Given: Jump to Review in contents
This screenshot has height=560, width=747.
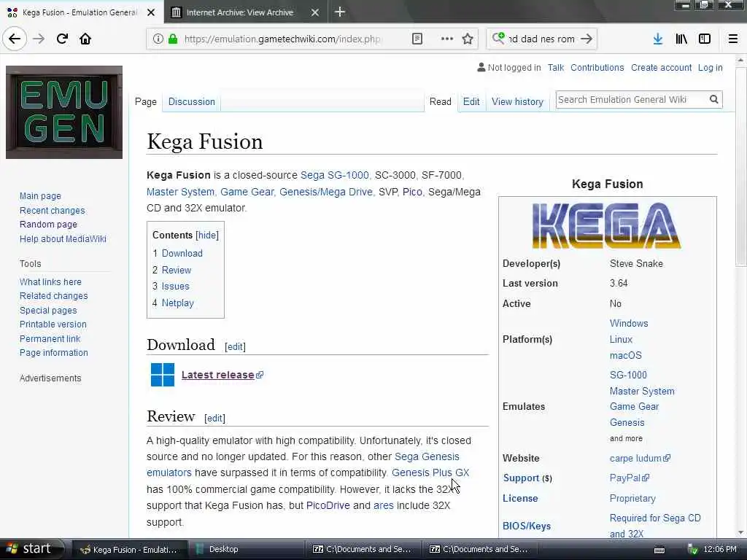Looking at the screenshot, I should tap(177, 270).
